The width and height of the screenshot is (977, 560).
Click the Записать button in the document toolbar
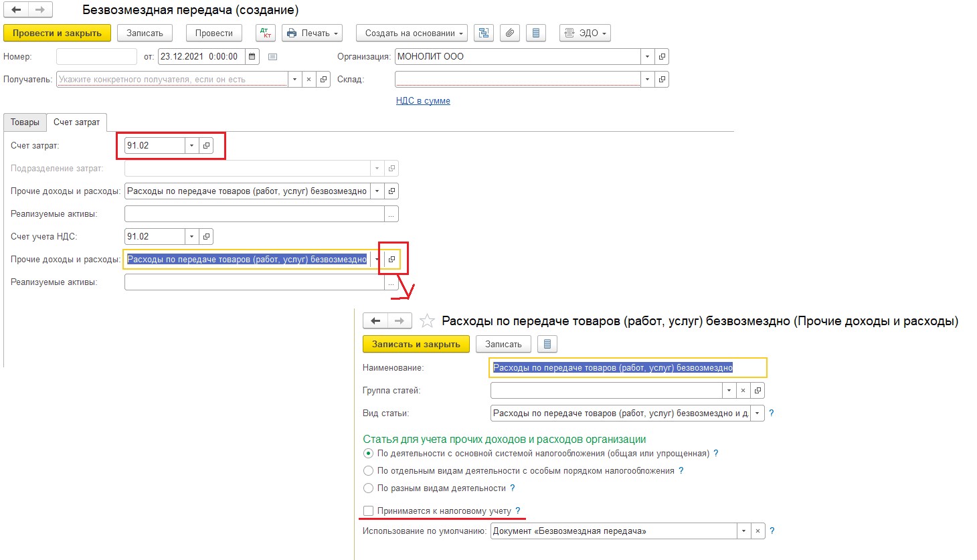coord(145,33)
